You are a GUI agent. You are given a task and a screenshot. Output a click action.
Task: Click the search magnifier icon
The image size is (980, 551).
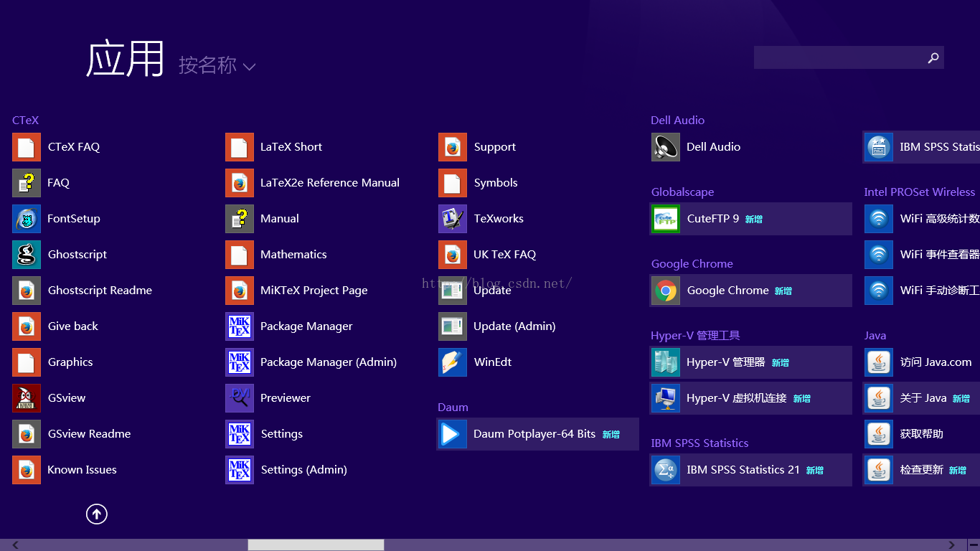[933, 58]
